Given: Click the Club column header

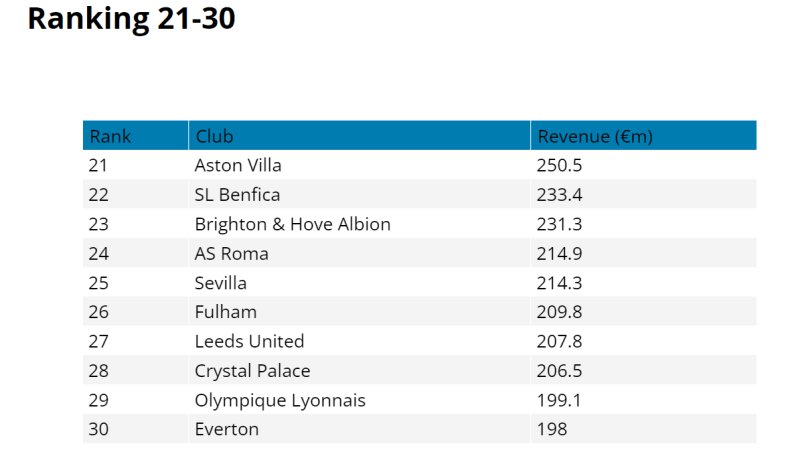Looking at the screenshot, I should 360,136.
